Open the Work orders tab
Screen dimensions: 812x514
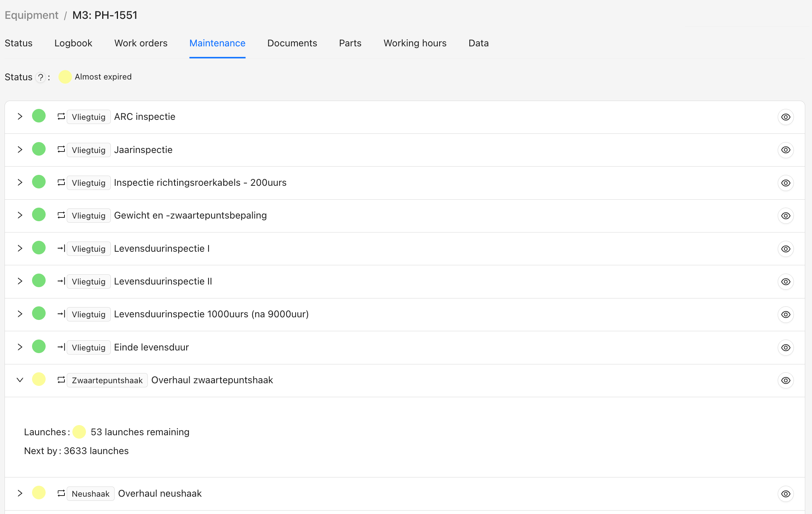tap(141, 43)
